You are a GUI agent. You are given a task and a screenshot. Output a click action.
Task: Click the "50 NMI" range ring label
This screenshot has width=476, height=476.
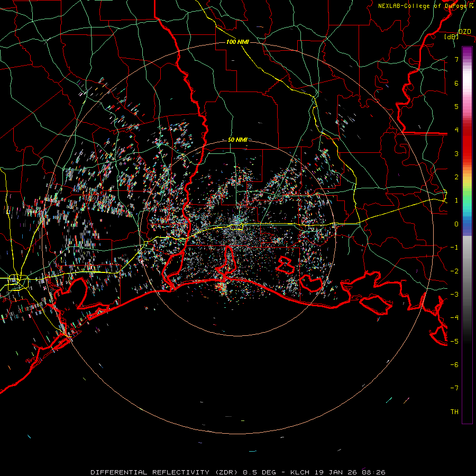point(237,140)
